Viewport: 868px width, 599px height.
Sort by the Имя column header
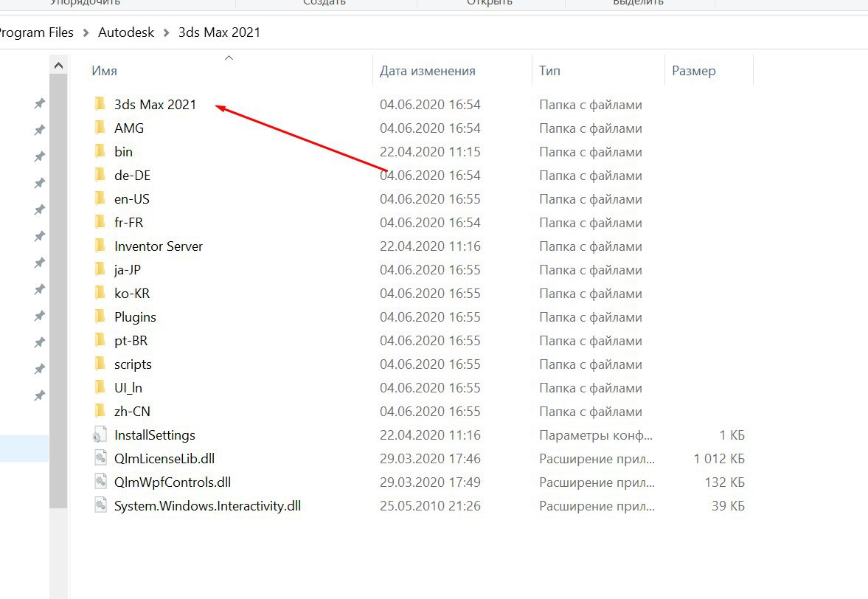[x=104, y=71]
